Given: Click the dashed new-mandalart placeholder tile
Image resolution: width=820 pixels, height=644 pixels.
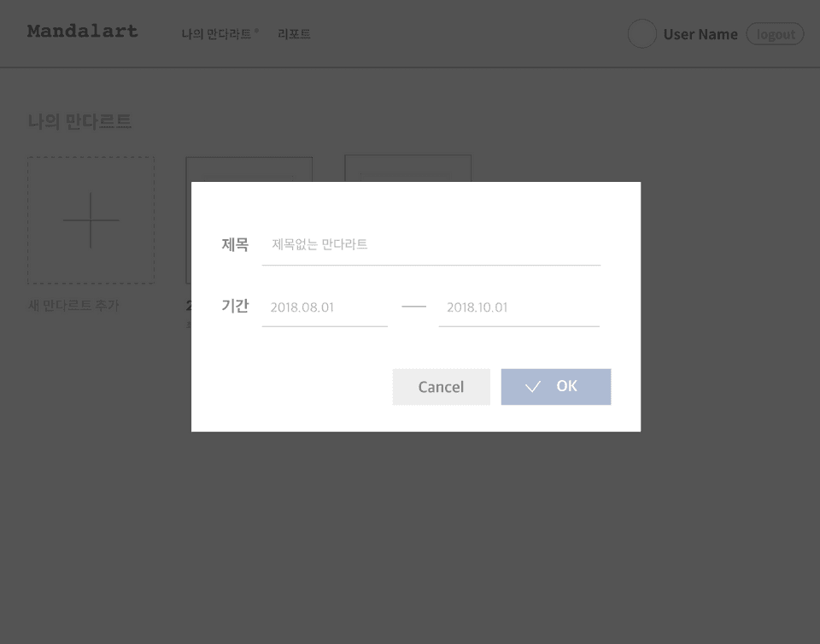Looking at the screenshot, I should (91, 220).
